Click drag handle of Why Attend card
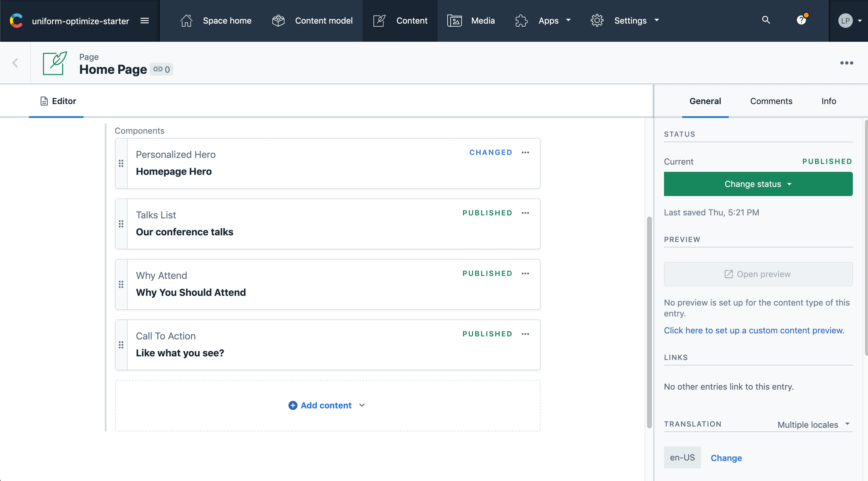 tap(121, 285)
